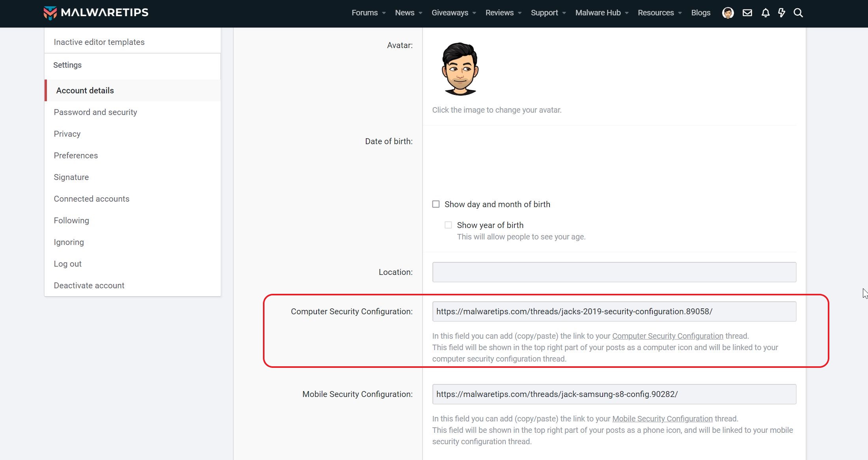Open Signature settings page
This screenshot has width=868, height=460.
[71, 177]
